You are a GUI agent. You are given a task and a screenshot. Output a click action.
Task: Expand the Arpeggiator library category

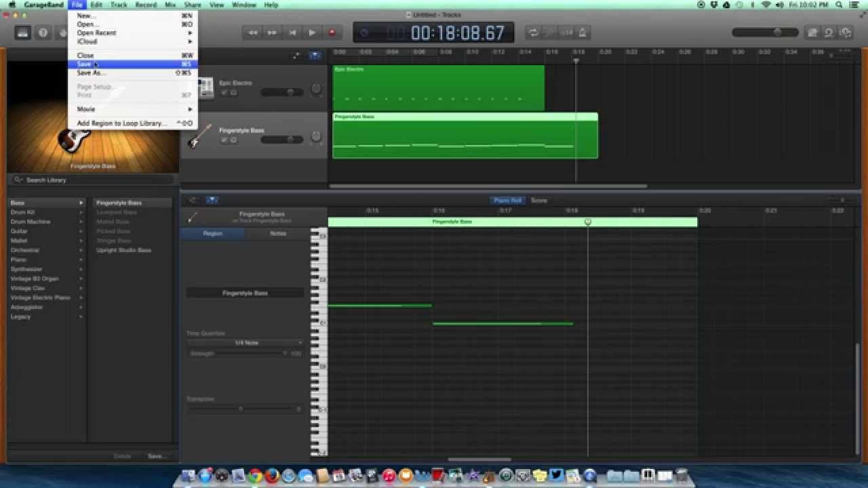[47, 307]
